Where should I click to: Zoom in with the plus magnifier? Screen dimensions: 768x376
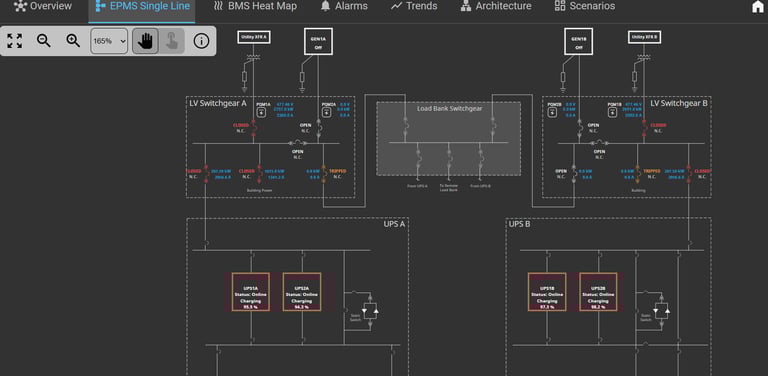[x=73, y=41]
